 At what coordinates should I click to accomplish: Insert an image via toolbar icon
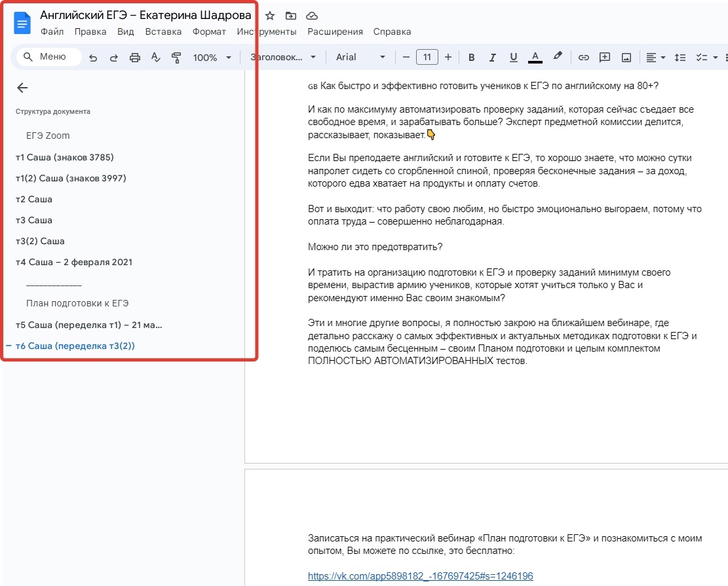coord(626,57)
